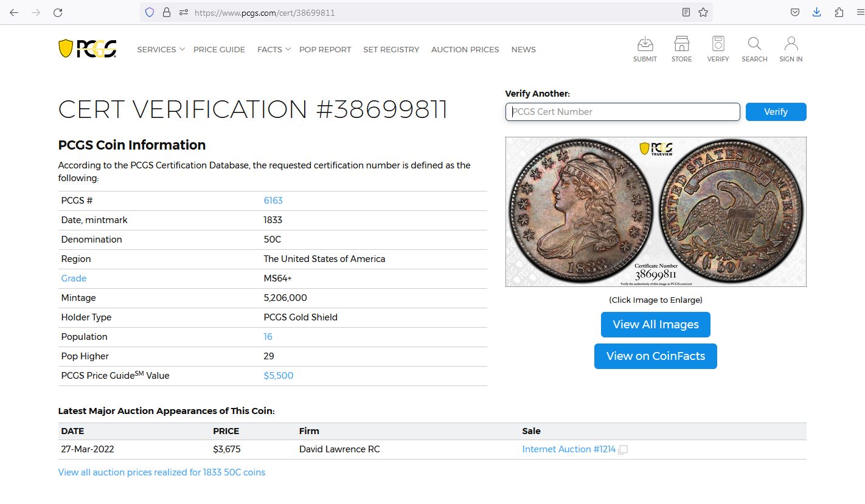Screen dimensions: 865x504
Task: Select the date value 1833
Action: point(273,220)
